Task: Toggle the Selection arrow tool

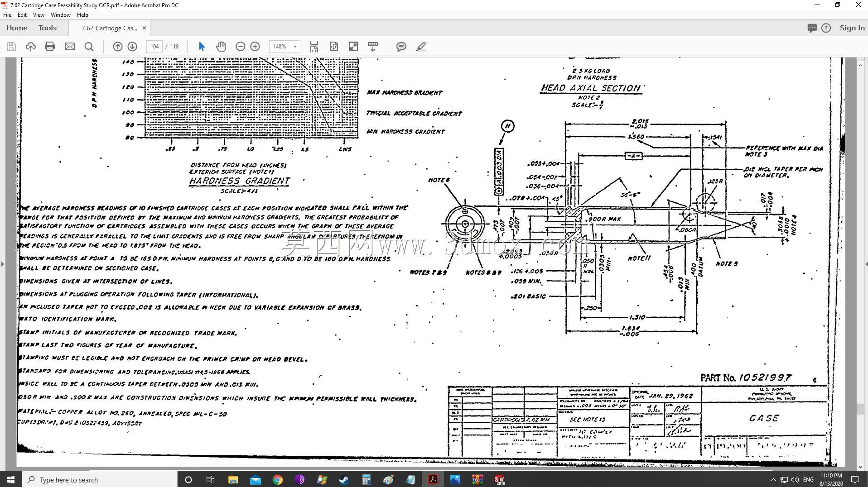Action: coord(202,47)
